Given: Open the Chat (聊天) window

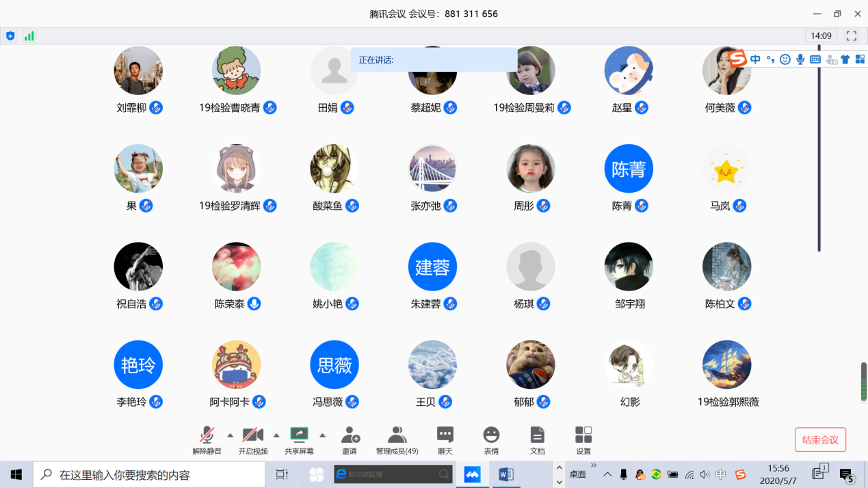Looking at the screenshot, I should point(445,440).
